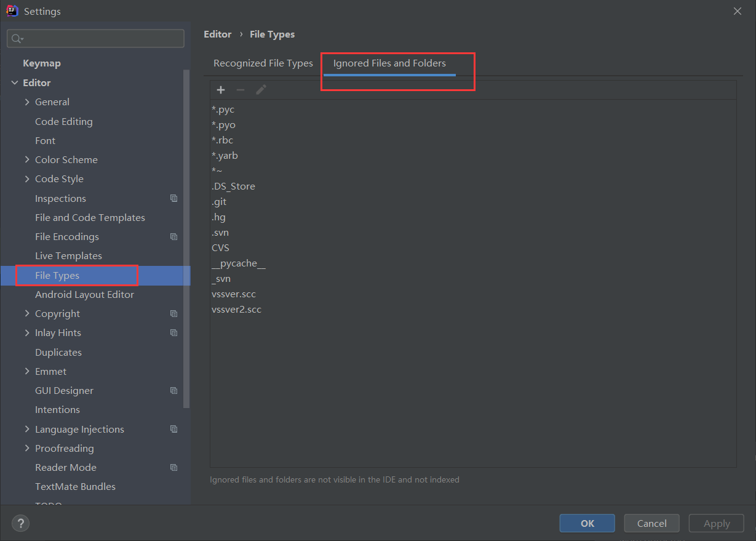Open Inspections settings page
The height and width of the screenshot is (541, 756).
coord(60,198)
